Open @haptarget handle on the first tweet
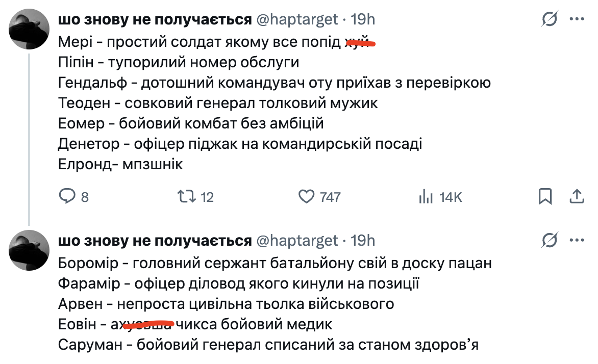598x364 pixels. point(296,19)
